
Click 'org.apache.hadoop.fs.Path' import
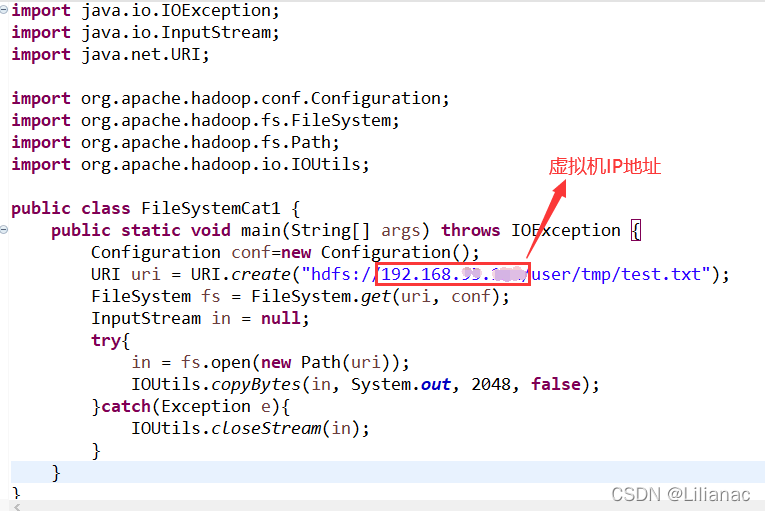pyautogui.click(x=206, y=143)
